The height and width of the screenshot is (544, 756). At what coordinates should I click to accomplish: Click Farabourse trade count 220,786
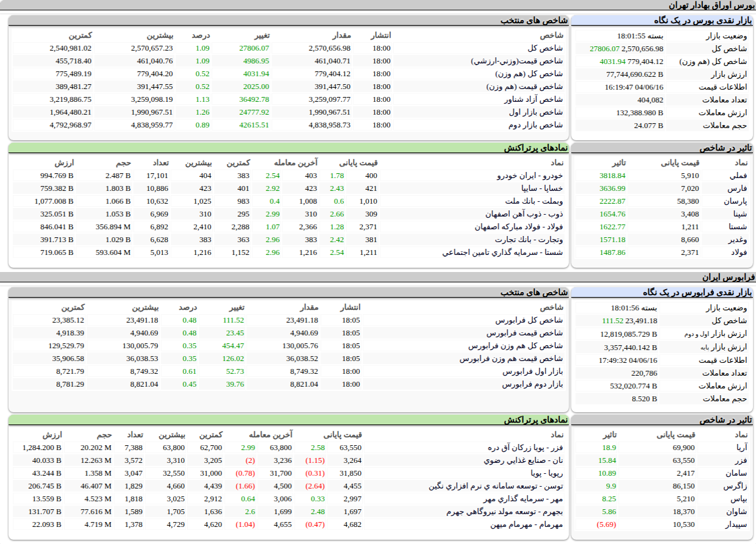(644, 373)
